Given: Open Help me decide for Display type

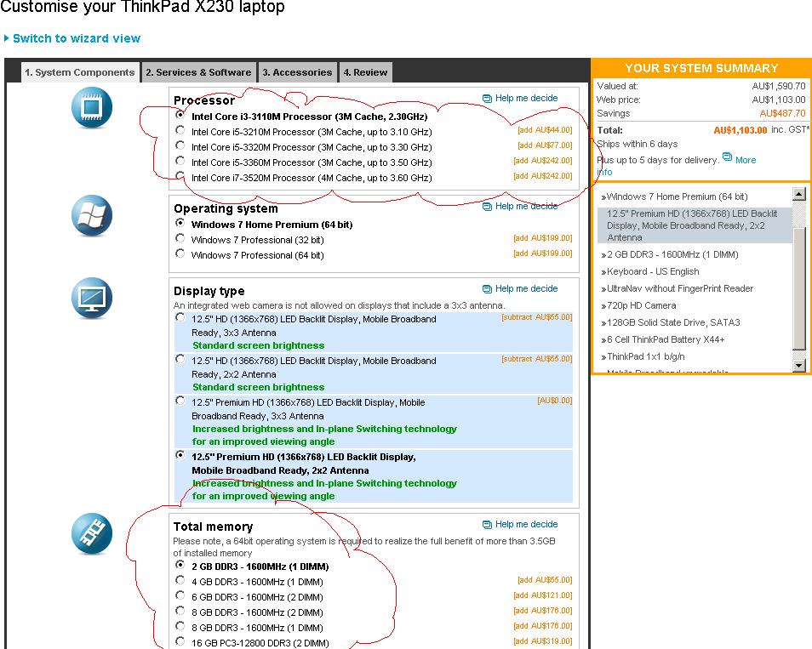Looking at the screenshot, I should tap(520, 289).
